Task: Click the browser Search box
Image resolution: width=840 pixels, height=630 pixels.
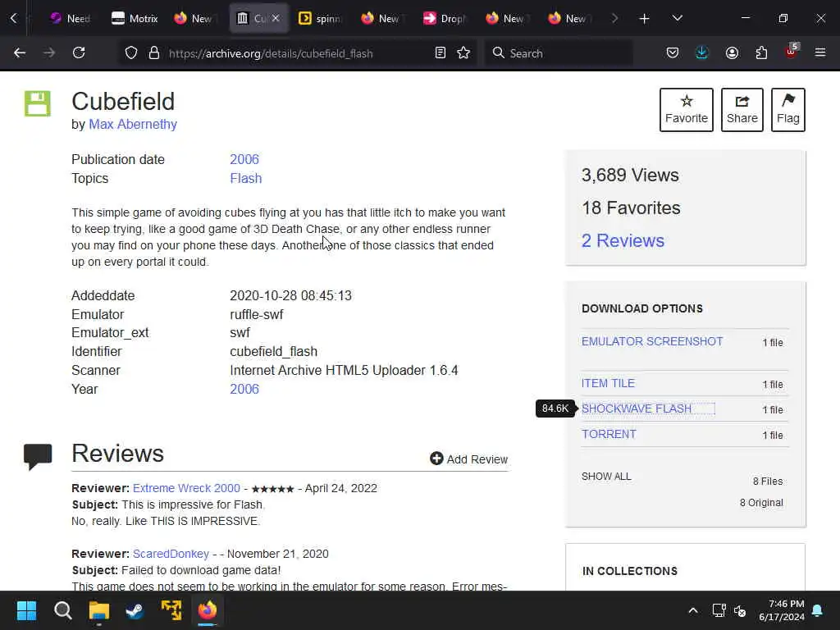Action: (559, 53)
